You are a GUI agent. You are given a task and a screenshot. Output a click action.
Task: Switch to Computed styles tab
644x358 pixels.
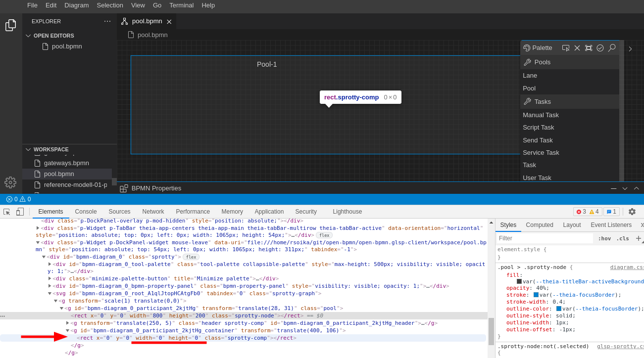(x=540, y=225)
